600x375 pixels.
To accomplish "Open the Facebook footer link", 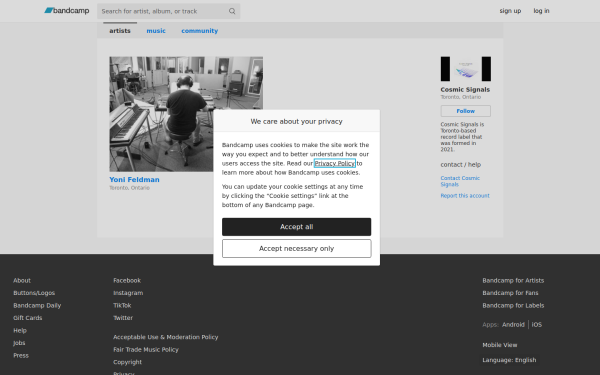I will (127, 280).
